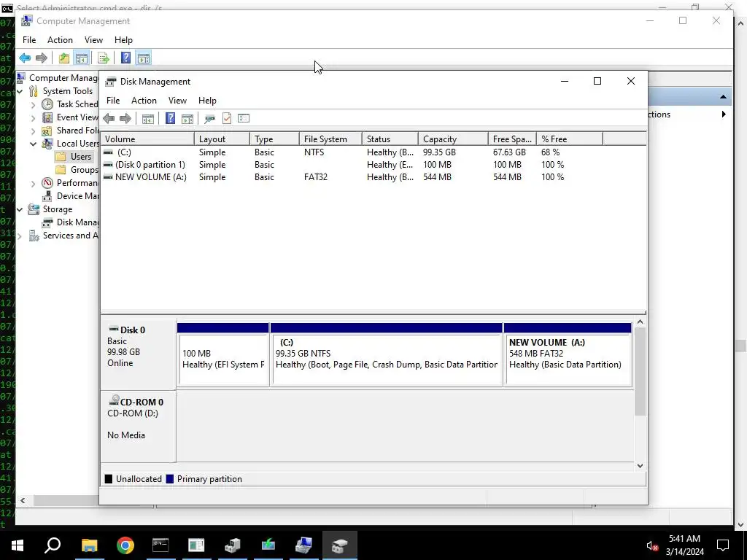Expand Performance tree node

(33, 183)
